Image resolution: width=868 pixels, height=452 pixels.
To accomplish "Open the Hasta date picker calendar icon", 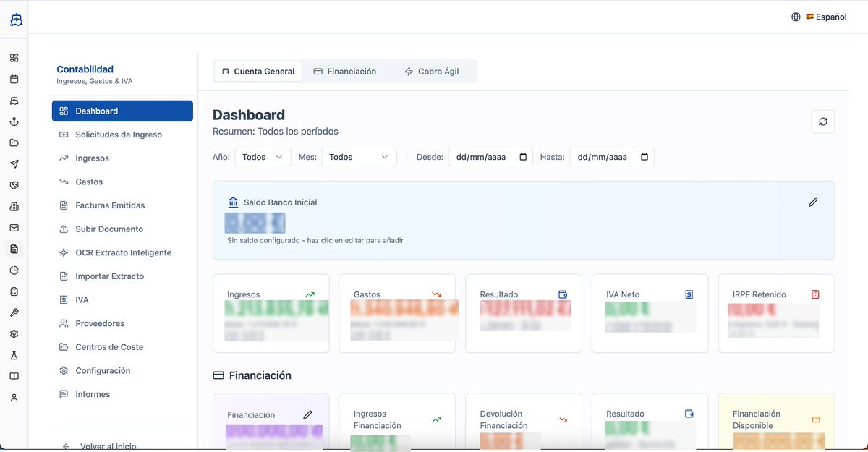I will coord(644,157).
